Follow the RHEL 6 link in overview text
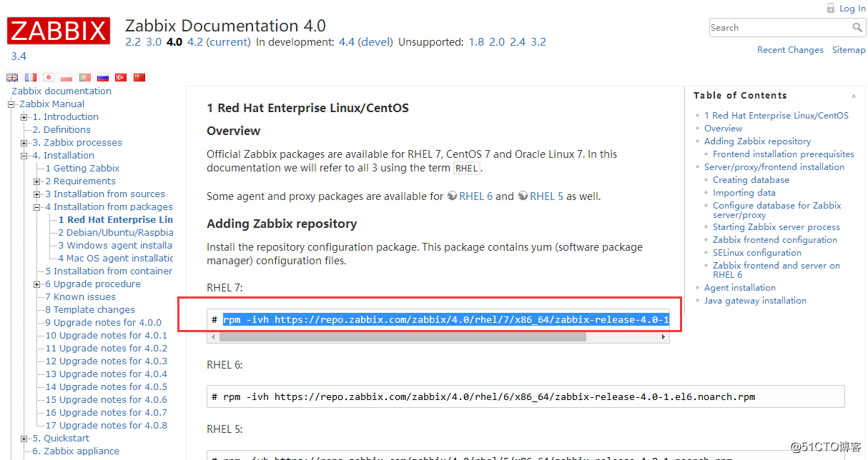 click(x=475, y=196)
